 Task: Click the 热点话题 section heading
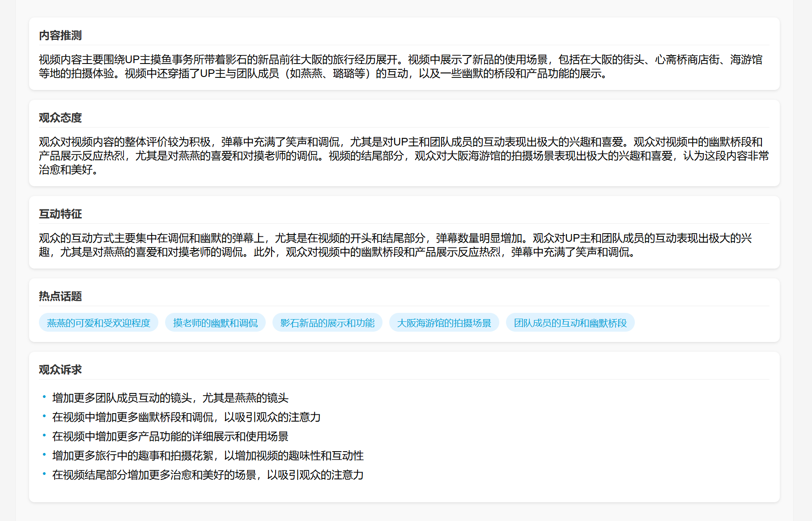point(60,296)
